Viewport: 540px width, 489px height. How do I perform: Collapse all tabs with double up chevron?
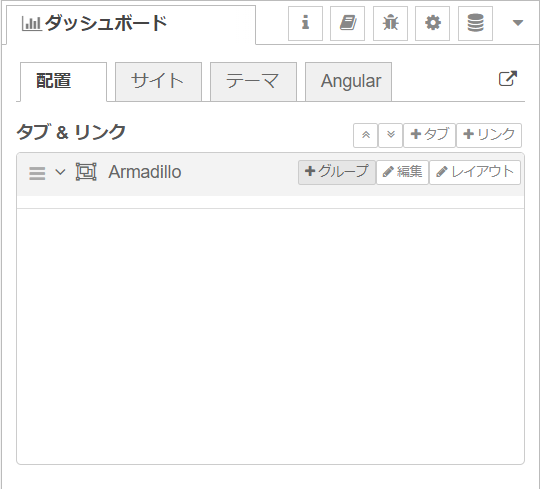365,135
